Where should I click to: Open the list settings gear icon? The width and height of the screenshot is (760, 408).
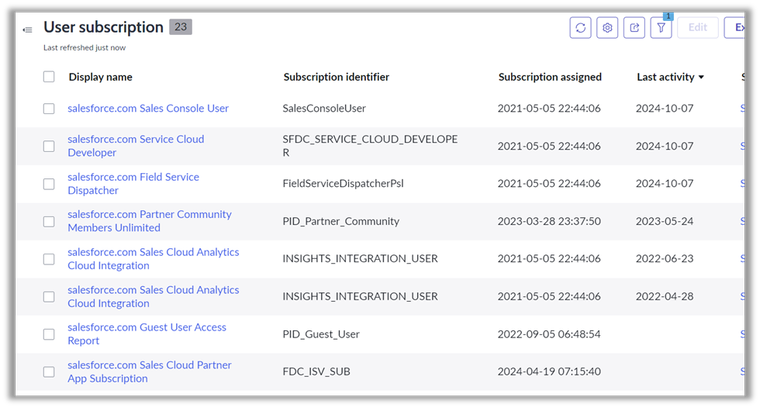607,28
